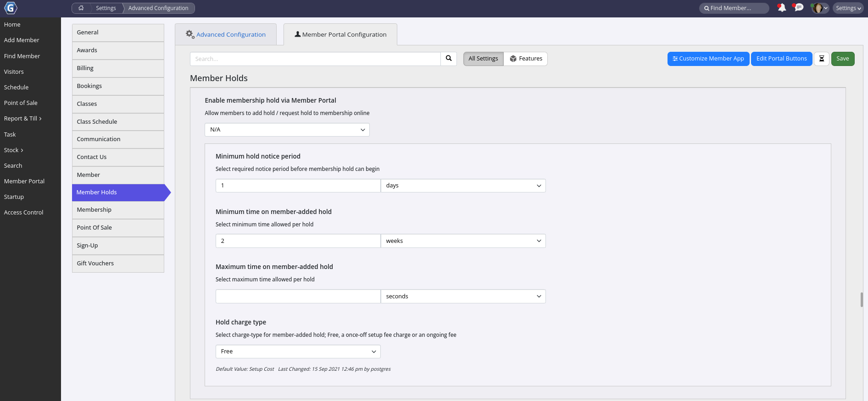Click Edit Portal Buttons

781,59
